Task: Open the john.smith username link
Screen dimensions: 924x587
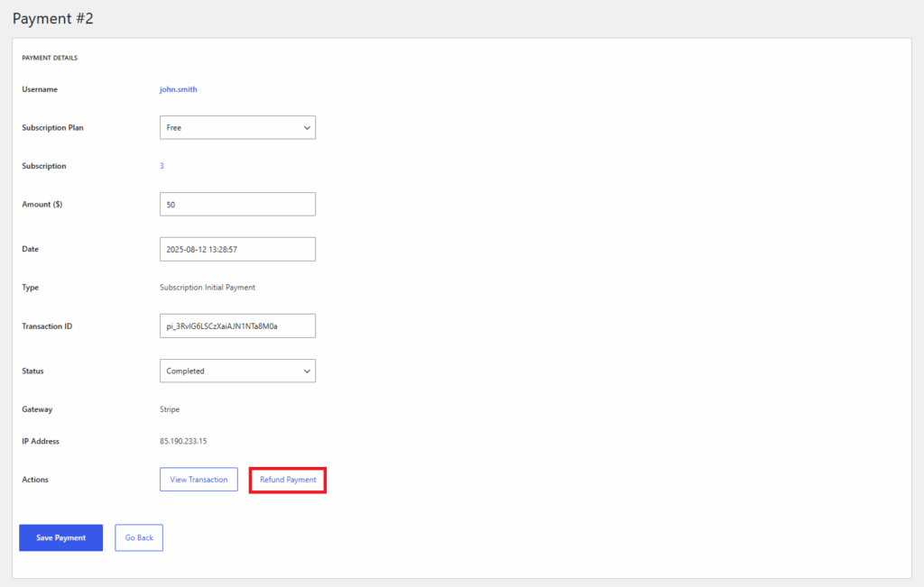Action: [x=178, y=89]
